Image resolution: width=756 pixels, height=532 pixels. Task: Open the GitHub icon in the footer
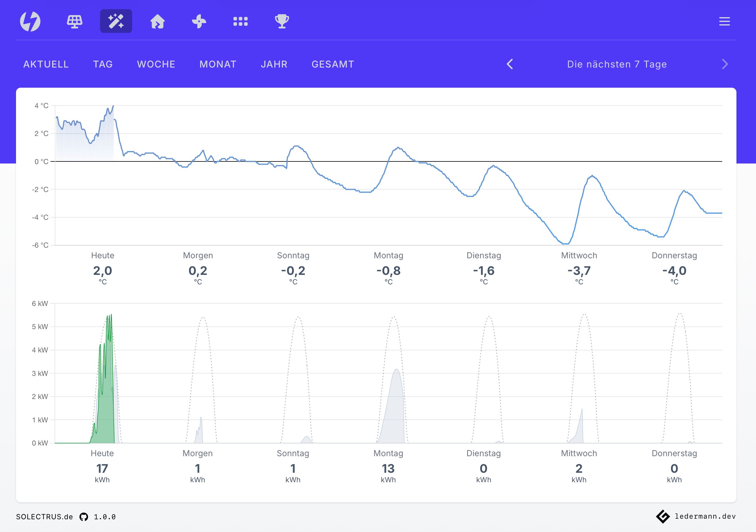tap(84, 517)
